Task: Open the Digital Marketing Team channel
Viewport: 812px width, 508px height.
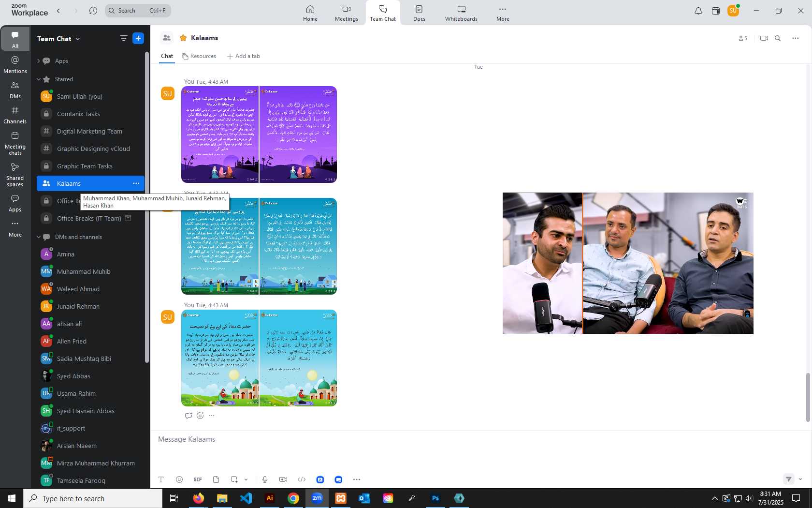Action: 90,131
